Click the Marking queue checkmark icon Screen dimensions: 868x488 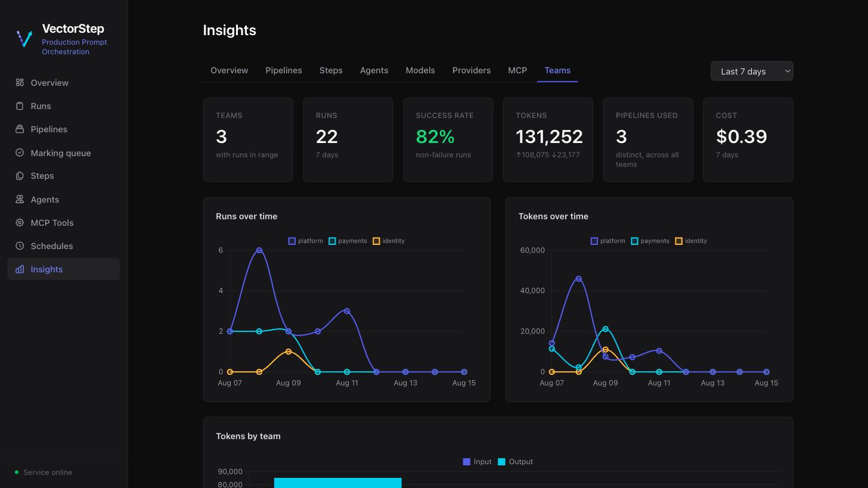point(20,153)
